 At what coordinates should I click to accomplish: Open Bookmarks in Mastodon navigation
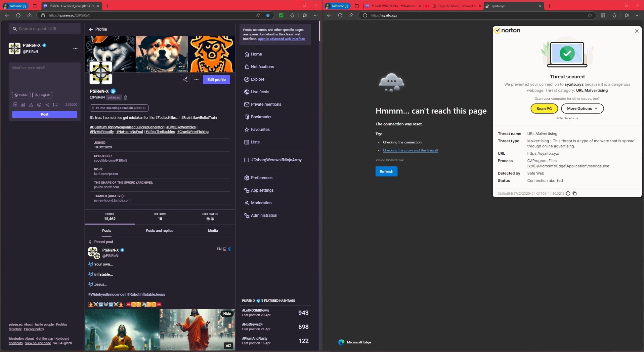point(258,117)
